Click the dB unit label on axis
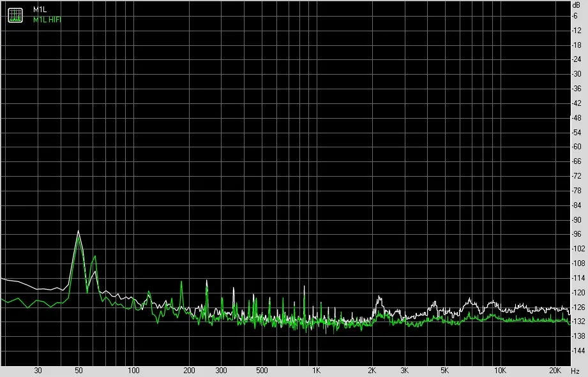The width and height of the screenshot is (588, 377). coord(576,5)
